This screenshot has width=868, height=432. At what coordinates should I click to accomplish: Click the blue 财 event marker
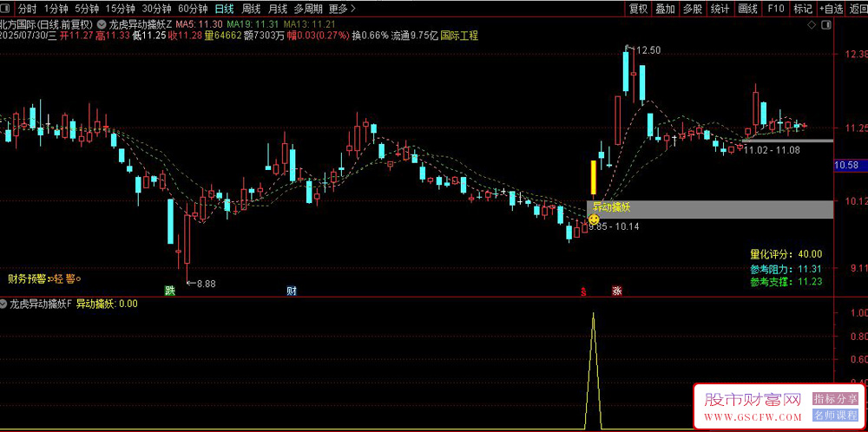[291, 291]
